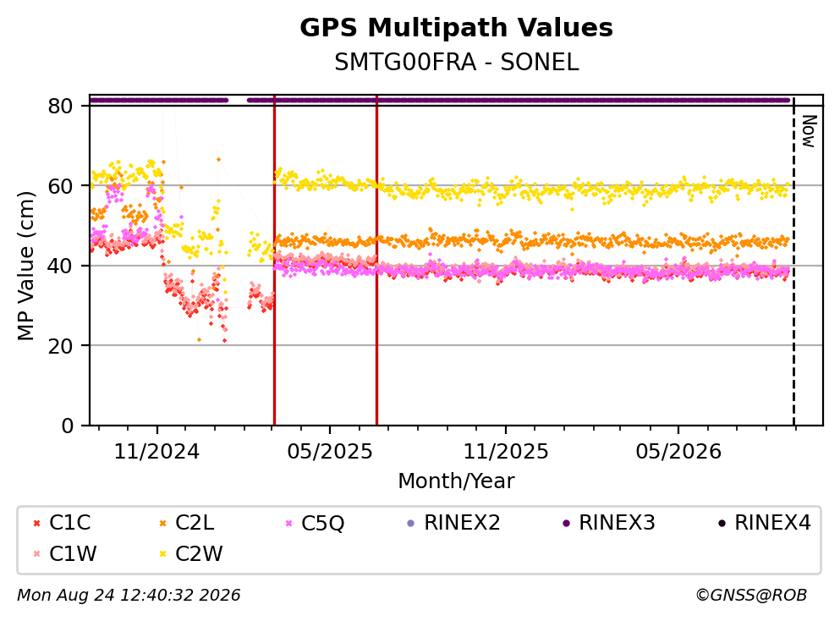This screenshot has width=840, height=621.
Task: Click the second red vertical event line
Action: pos(376,260)
